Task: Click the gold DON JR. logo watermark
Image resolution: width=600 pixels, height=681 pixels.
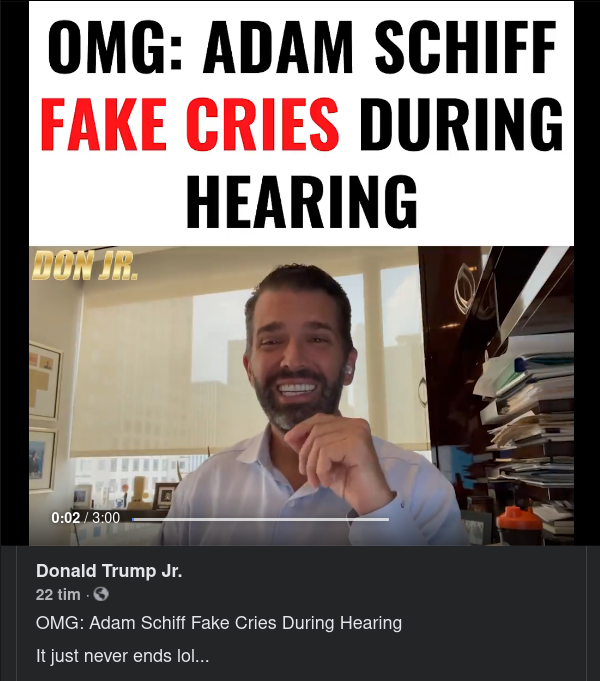Action: tap(85, 265)
